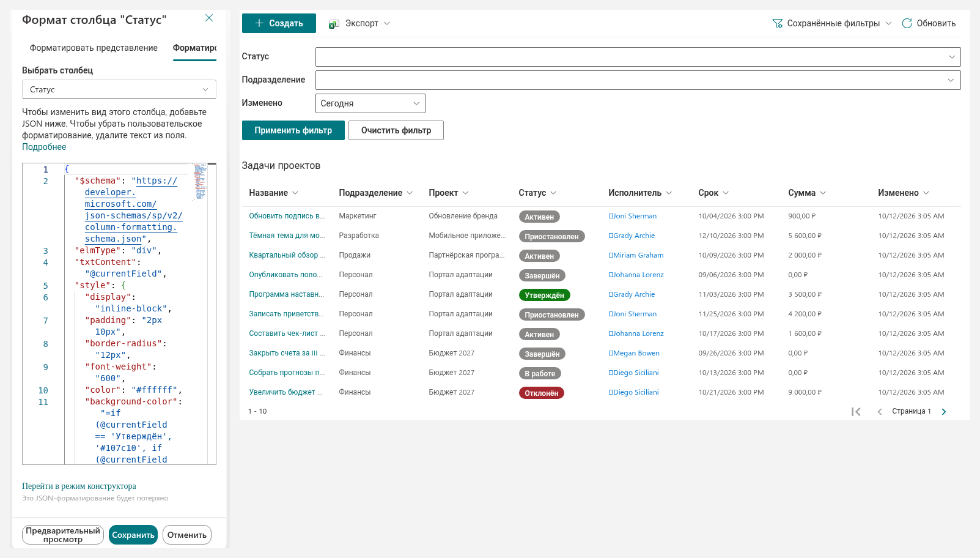Viewport: 980px width, 558px height.
Task: Open Увеличить бюджет task link
Action: click(287, 392)
